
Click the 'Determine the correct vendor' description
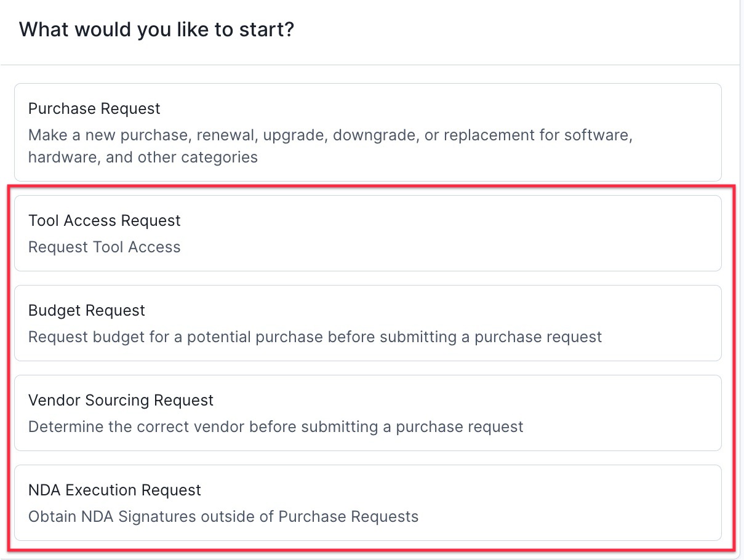pos(276,427)
